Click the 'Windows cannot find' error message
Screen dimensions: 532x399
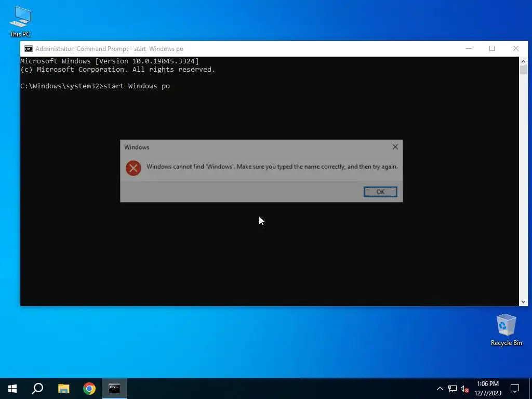(x=272, y=167)
